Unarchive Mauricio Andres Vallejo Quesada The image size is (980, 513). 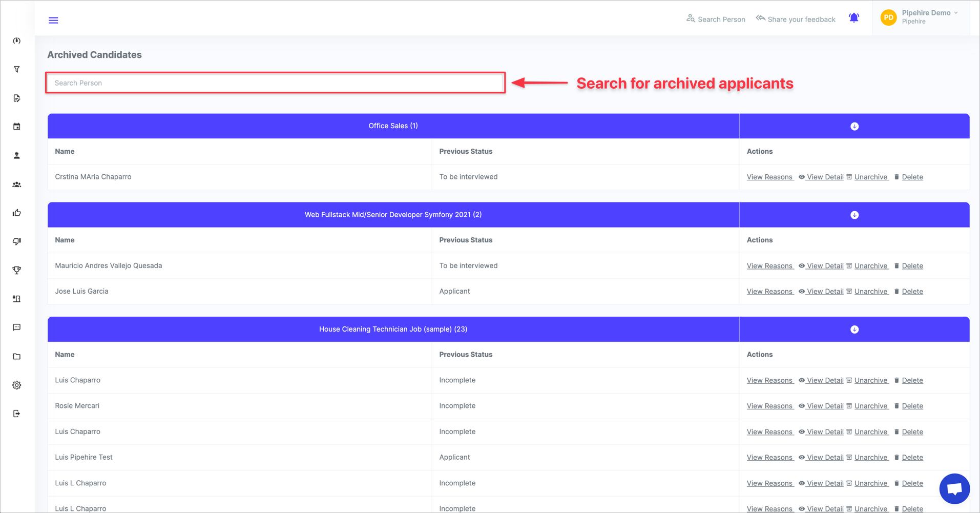[x=867, y=266]
